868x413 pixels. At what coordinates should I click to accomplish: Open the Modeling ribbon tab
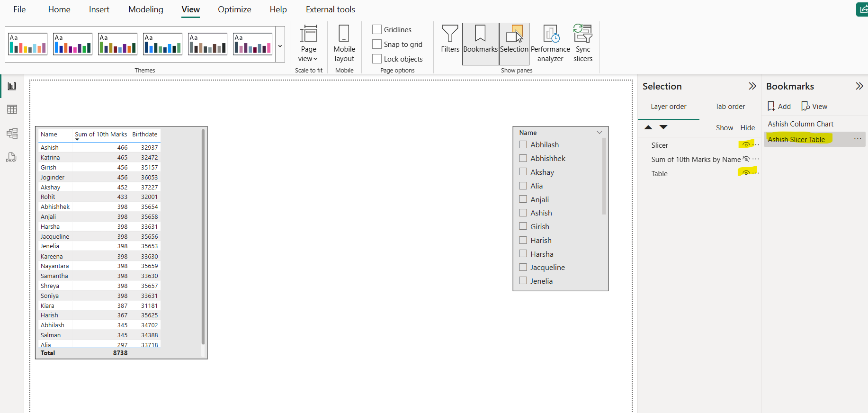(x=145, y=9)
